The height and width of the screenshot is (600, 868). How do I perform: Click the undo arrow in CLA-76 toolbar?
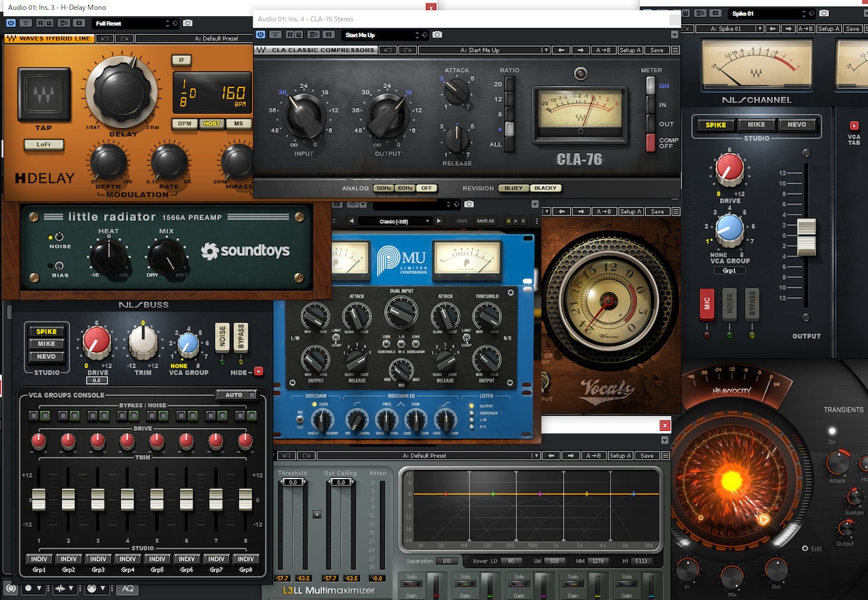(x=388, y=50)
